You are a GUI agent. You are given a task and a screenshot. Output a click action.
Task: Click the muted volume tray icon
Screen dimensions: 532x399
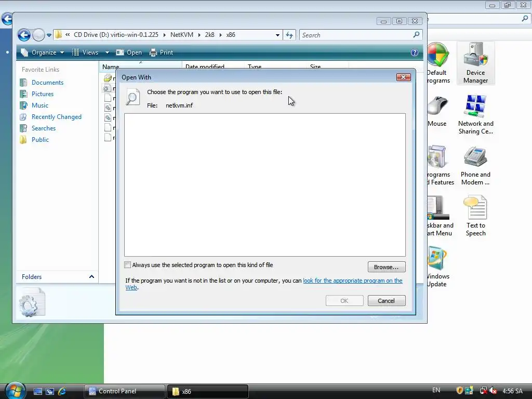[x=493, y=391]
